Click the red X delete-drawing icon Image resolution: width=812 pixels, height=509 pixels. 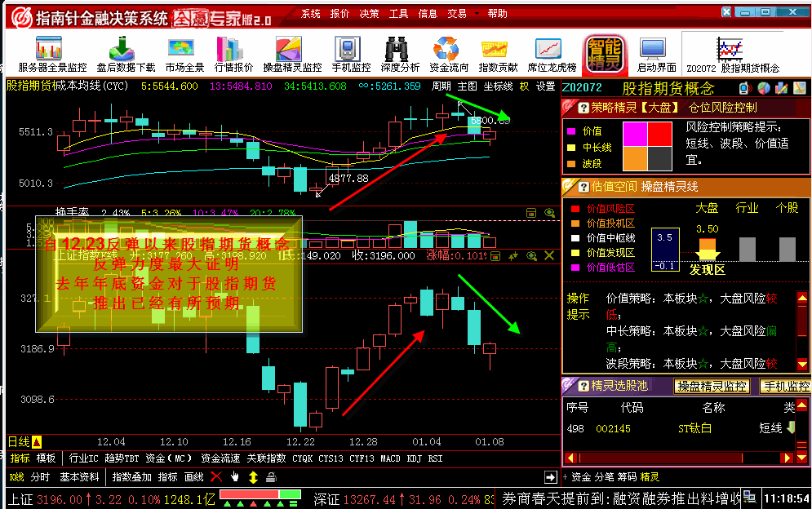pos(216,477)
